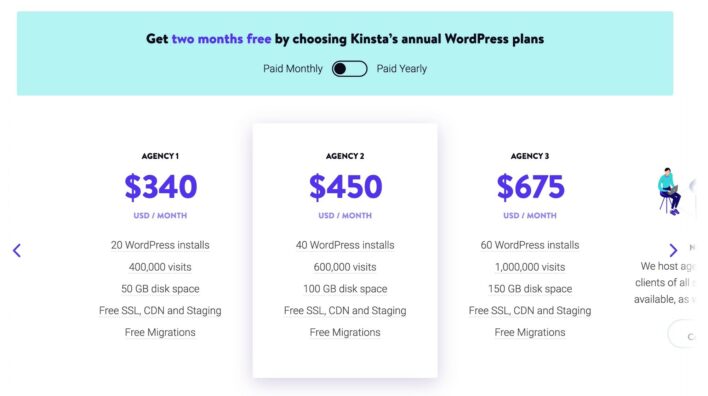
Task: Click the two months free link
Action: click(221, 39)
